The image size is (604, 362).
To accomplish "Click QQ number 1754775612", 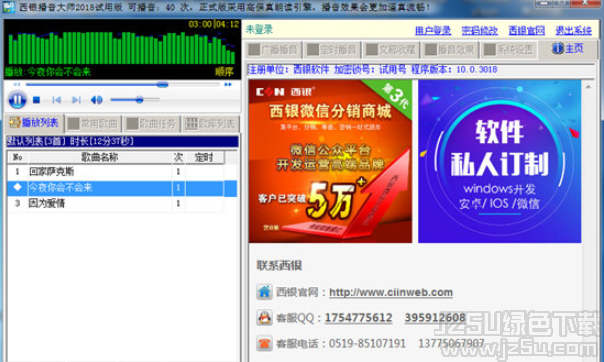I will [x=358, y=318].
